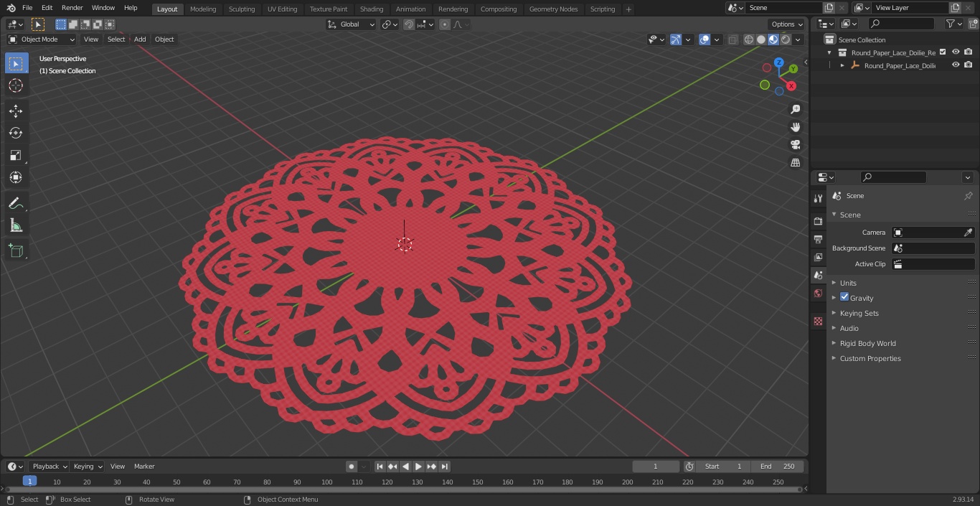Select the Scale tool
The height and width of the screenshot is (506, 980).
tap(16, 155)
